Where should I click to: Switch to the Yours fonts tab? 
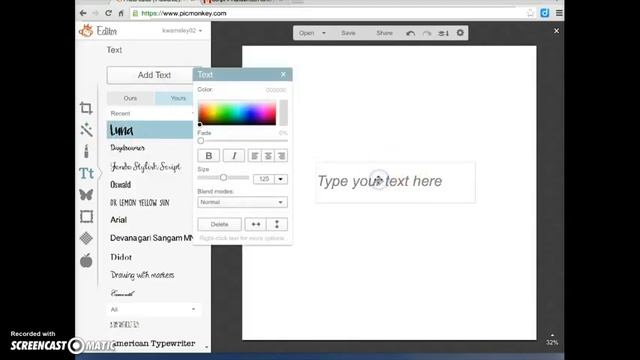tap(178, 98)
